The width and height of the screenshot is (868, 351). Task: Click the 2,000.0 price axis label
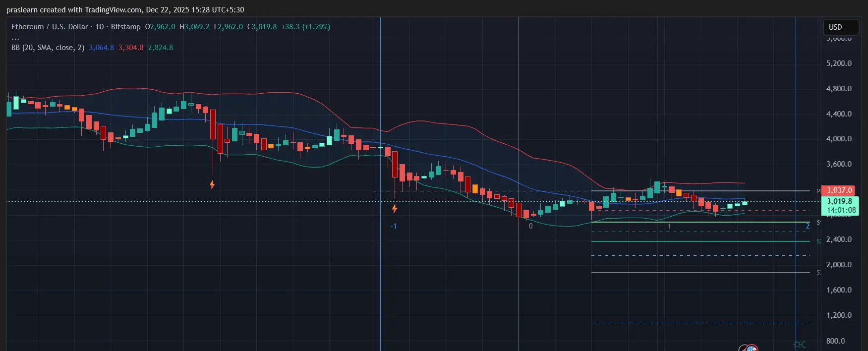click(x=839, y=265)
